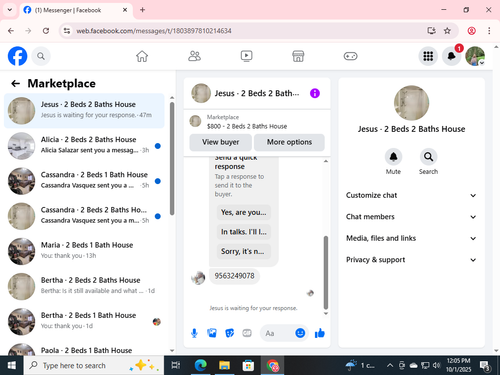This screenshot has width=500, height=375.
Task: Send quick reply "Yes, are you..."
Action: tap(244, 212)
